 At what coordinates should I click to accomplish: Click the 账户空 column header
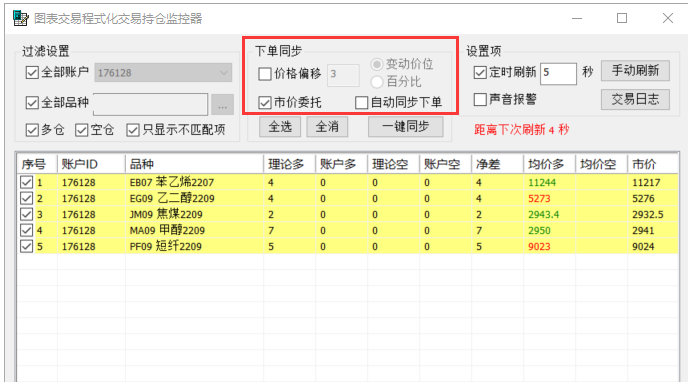click(x=445, y=164)
